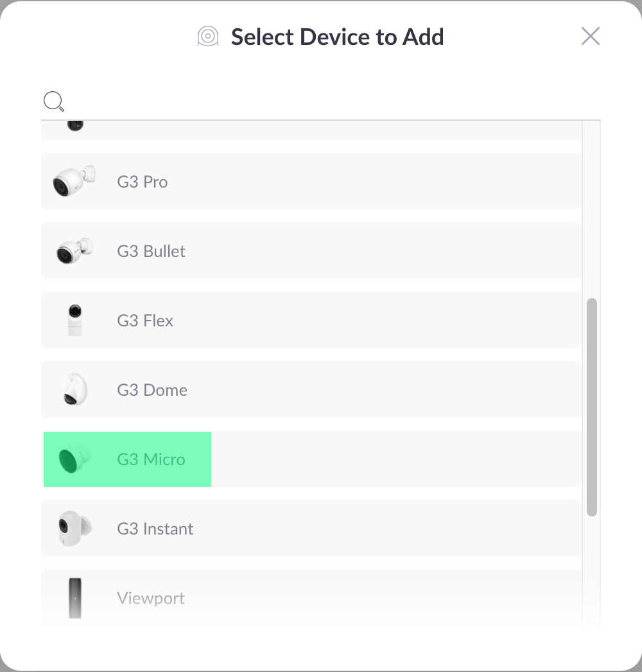Click inside the search input field
This screenshot has width=642, height=672.
point(257,101)
